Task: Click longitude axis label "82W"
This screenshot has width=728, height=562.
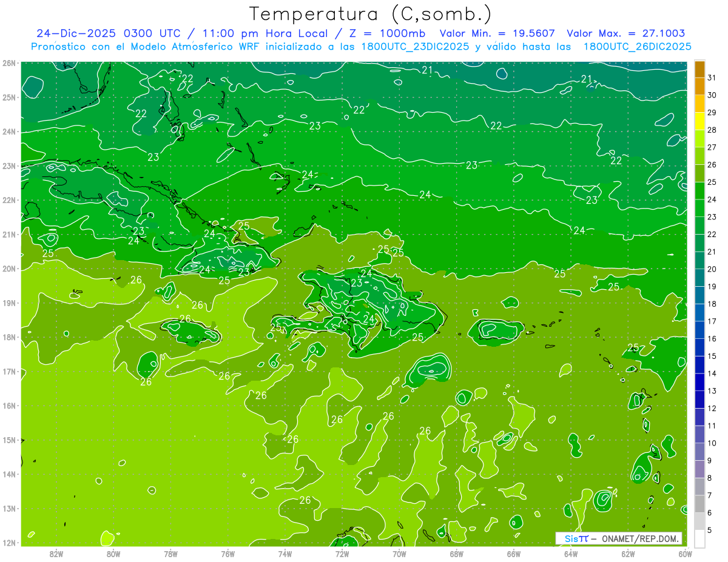Action: (x=56, y=553)
